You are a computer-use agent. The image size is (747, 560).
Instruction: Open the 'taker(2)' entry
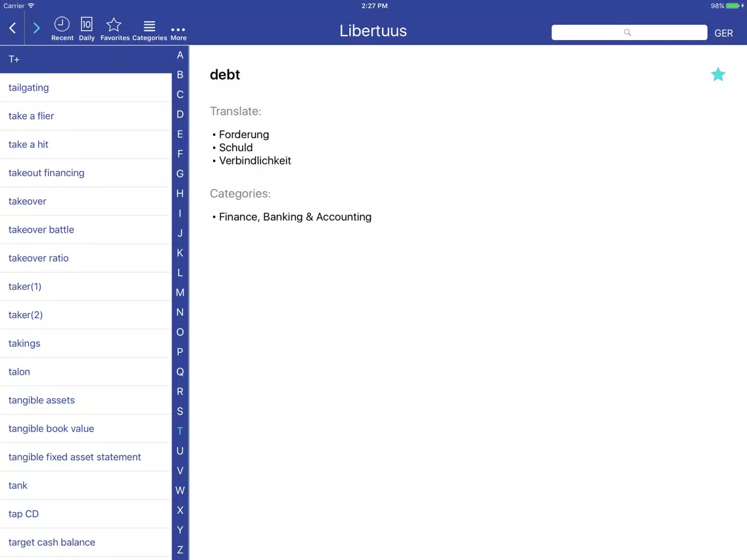click(85, 315)
